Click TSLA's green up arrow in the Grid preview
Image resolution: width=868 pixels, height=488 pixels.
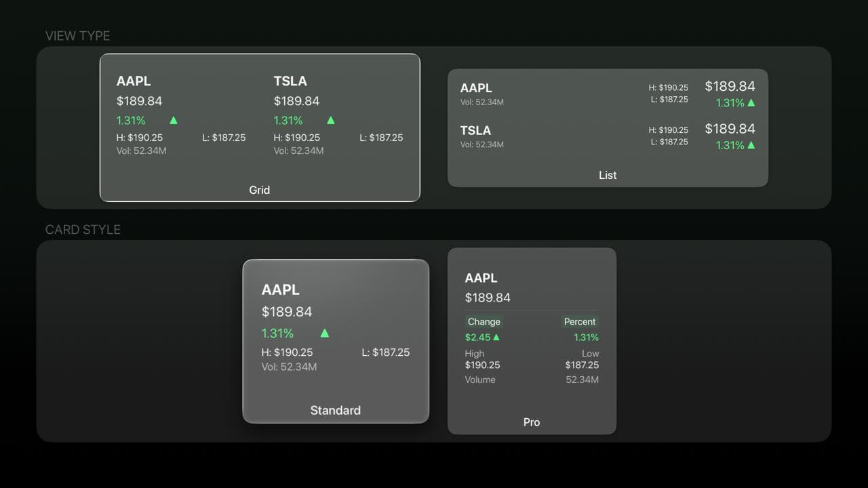click(330, 120)
